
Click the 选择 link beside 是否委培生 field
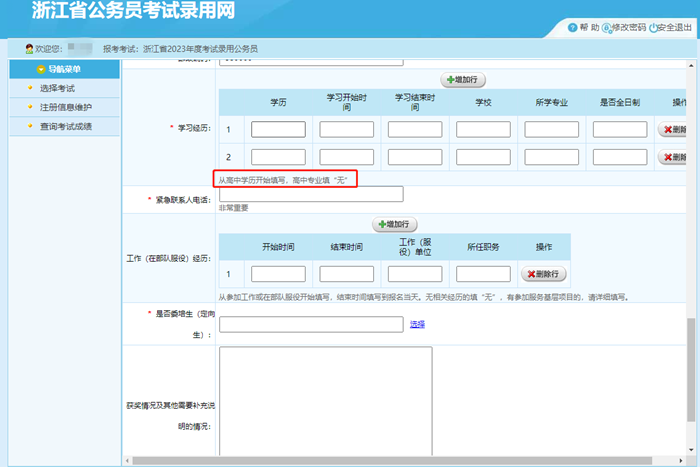coord(417,324)
